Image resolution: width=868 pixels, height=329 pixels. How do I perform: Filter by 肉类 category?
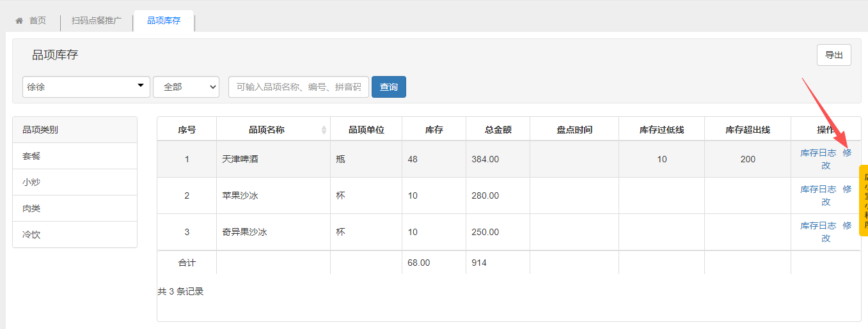pyautogui.click(x=31, y=208)
